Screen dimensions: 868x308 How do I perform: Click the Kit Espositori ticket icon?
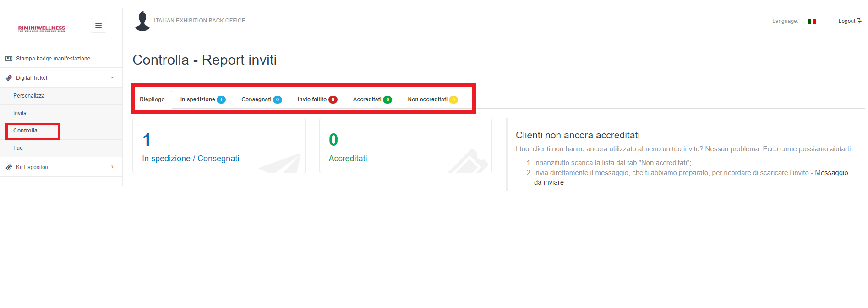9,167
